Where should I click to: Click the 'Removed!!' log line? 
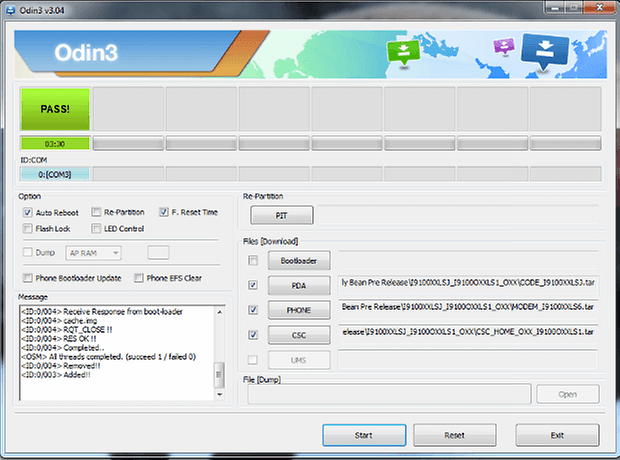click(x=61, y=366)
